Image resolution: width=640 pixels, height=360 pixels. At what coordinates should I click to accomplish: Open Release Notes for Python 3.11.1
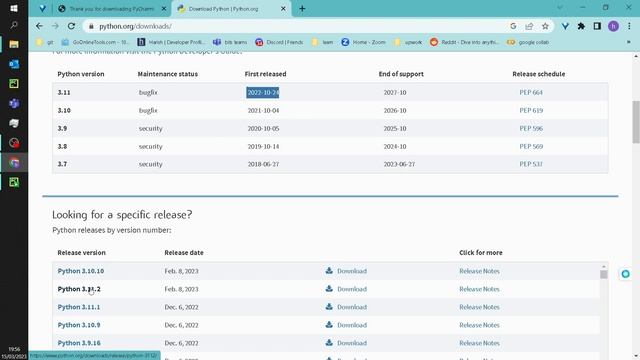click(479, 307)
